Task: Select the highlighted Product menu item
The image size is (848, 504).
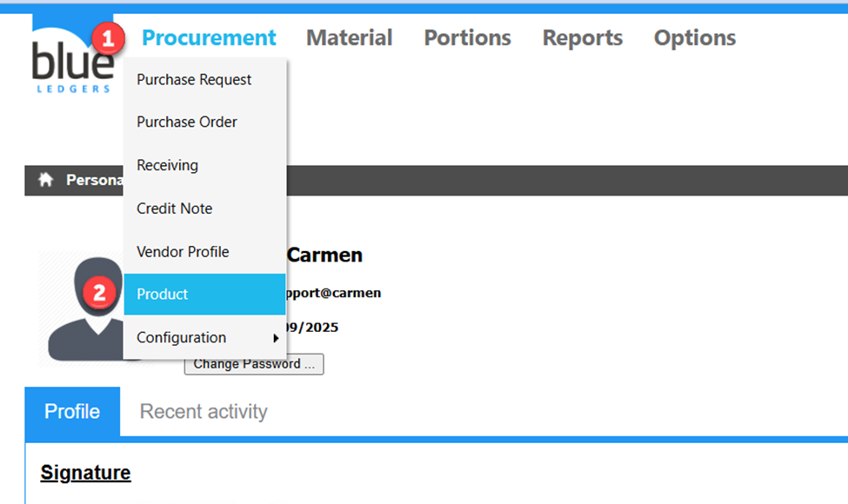Action: tap(204, 295)
